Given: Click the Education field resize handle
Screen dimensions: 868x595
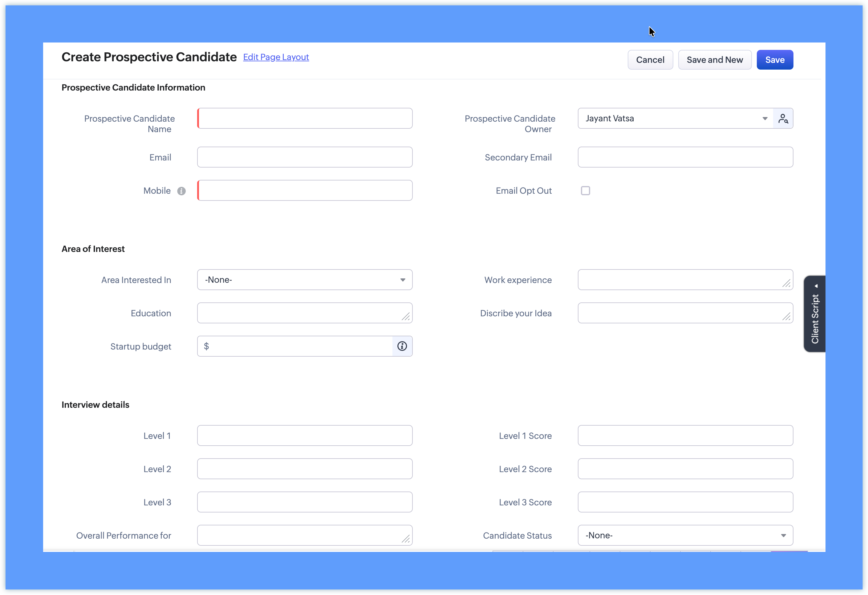Looking at the screenshot, I should [406, 317].
